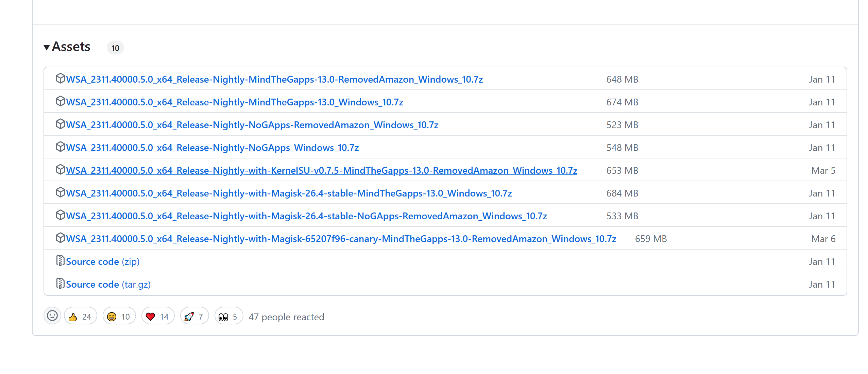Image resolution: width=868 pixels, height=374 pixels.
Task: Click package icon of 533 MB asset
Action: pos(60,215)
